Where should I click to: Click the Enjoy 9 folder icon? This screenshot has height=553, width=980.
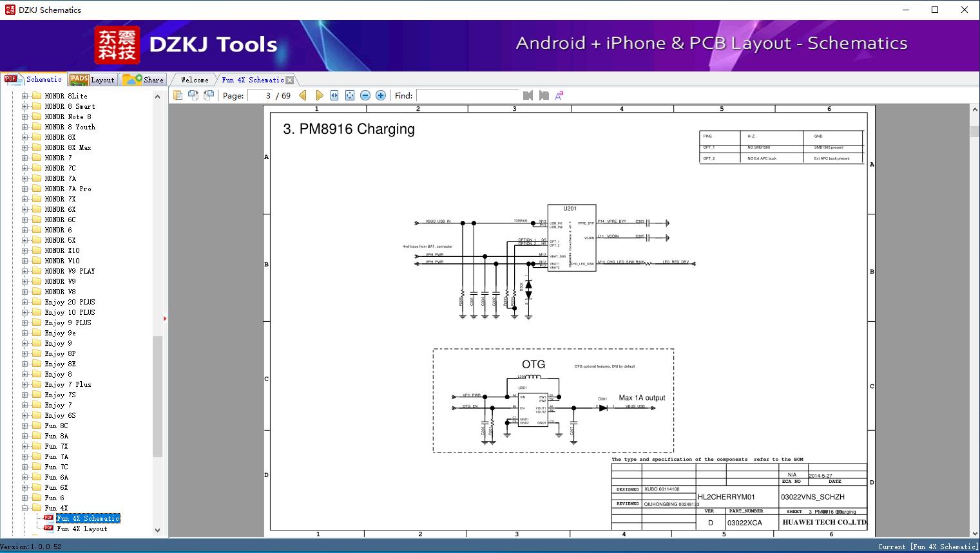tap(37, 343)
